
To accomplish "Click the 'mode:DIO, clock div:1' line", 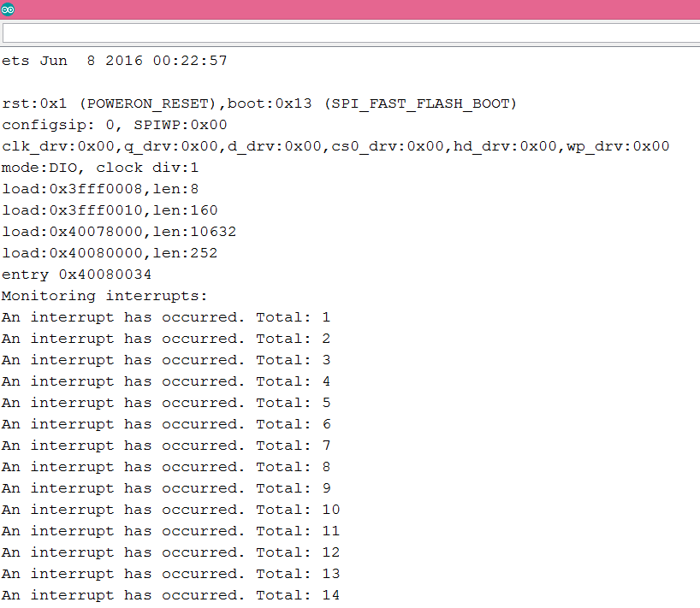I will 100,168.
